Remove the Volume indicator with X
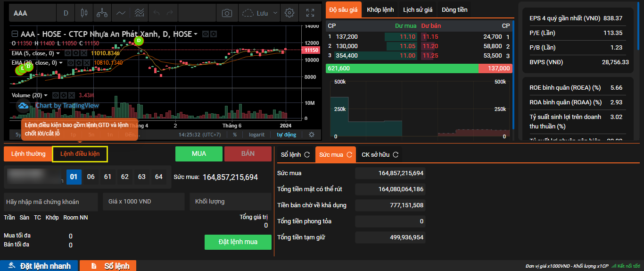The height and width of the screenshot is (271, 644). coord(71,95)
